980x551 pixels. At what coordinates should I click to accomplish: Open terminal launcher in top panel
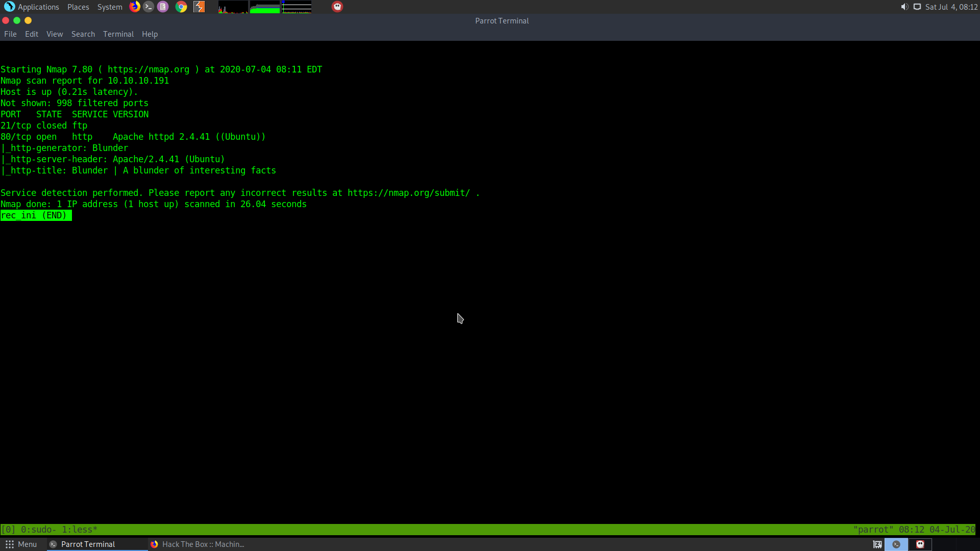(x=149, y=7)
